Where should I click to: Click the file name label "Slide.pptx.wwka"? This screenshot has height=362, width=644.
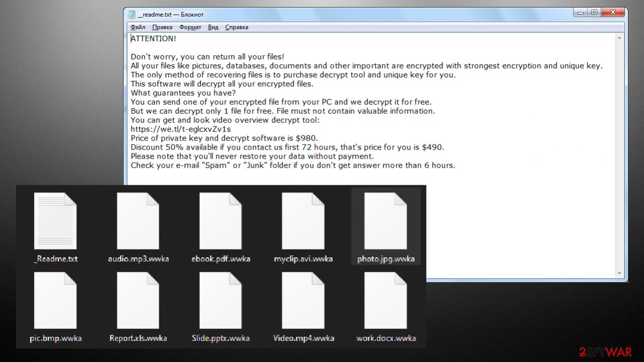point(221,338)
